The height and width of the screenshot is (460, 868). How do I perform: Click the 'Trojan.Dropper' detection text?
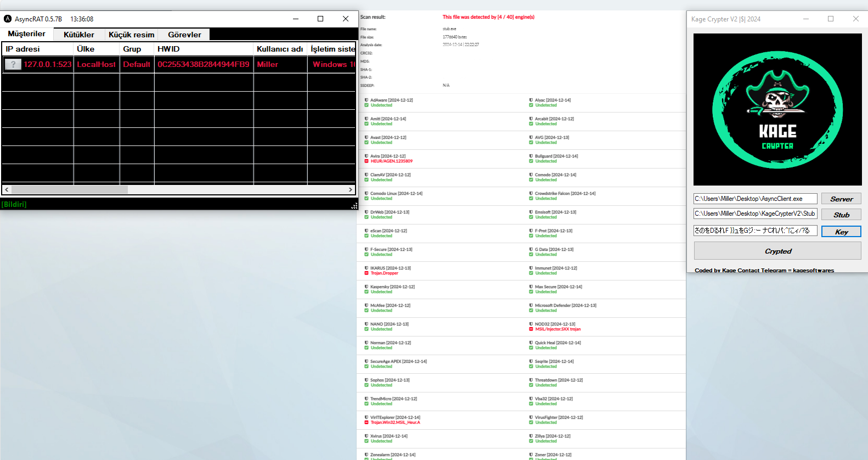[x=385, y=273]
